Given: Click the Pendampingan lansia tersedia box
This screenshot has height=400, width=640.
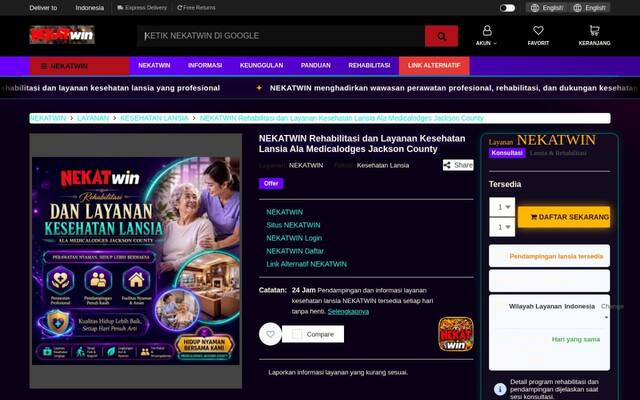Looking at the screenshot, I should click(x=549, y=256).
